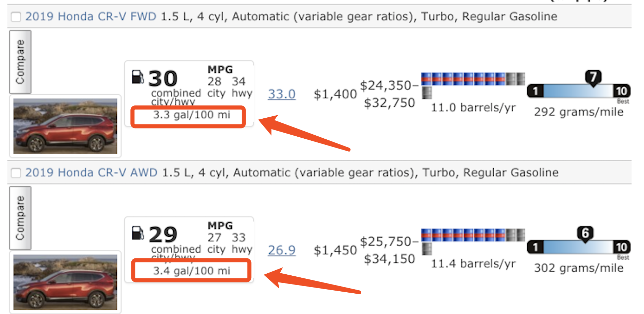Check the 2019 Honda CR-V FWD checkbox
Viewport: 644px width, 314px height.
(16, 17)
